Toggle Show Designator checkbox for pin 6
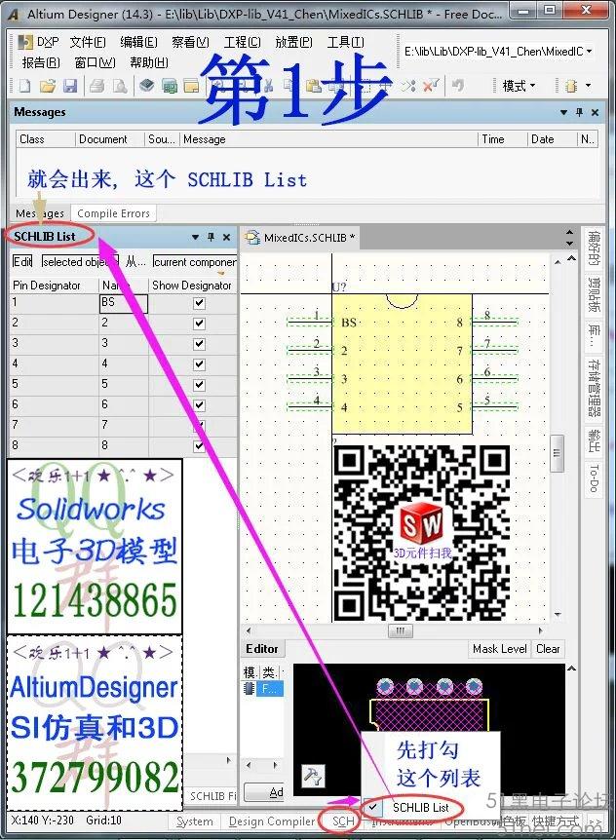This screenshot has height=840, width=616. (x=199, y=405)
